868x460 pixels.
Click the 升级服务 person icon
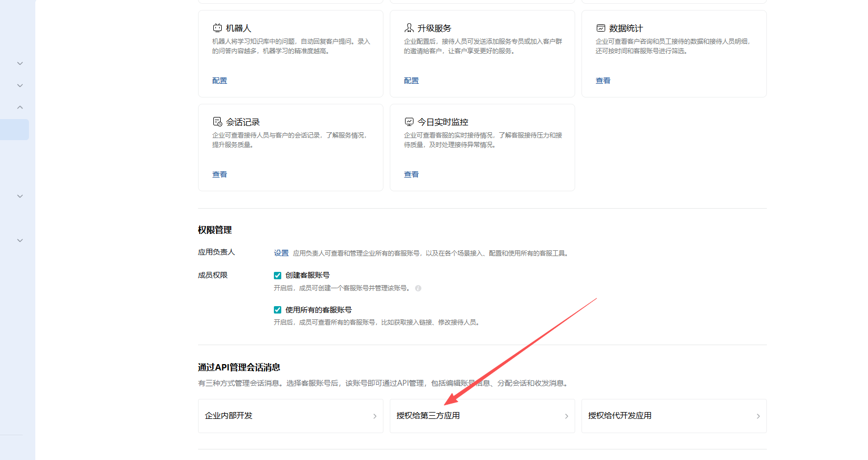[409, 28]
